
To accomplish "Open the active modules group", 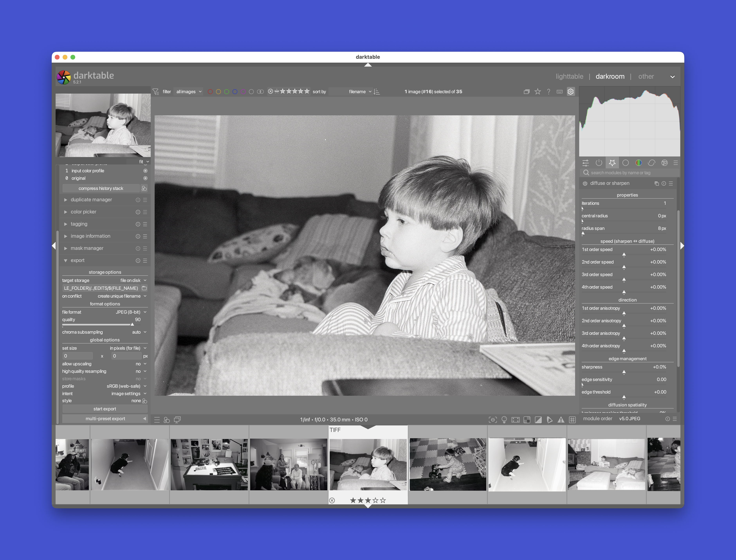I will 599,163.
